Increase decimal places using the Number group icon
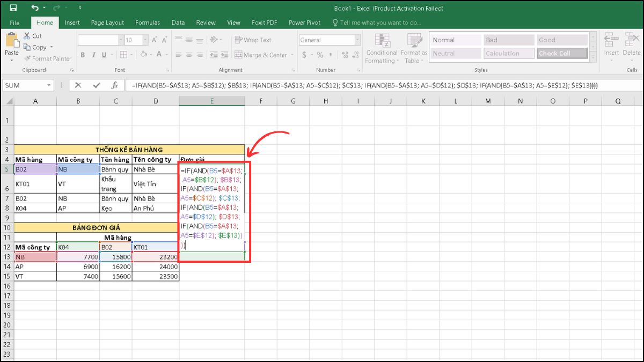 [344, 54]
